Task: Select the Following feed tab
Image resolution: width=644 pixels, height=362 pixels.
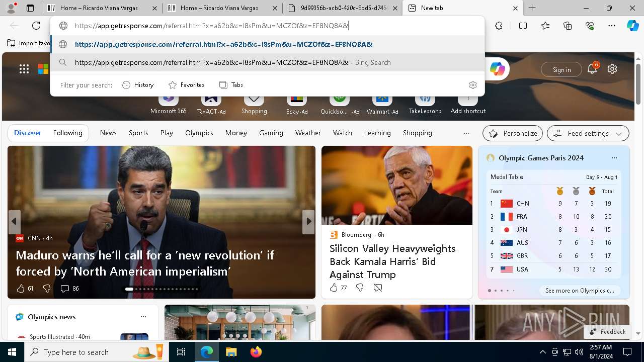Action: (67, 133)
